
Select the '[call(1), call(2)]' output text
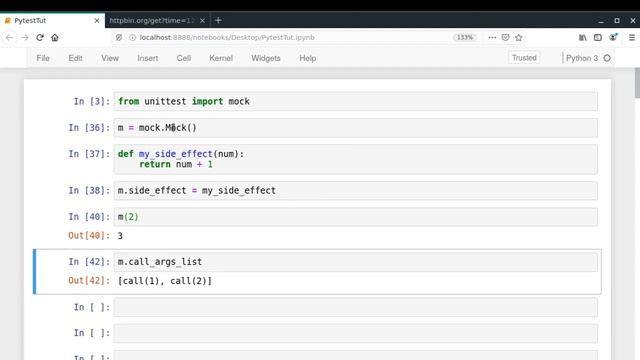(x=165, y=281)
